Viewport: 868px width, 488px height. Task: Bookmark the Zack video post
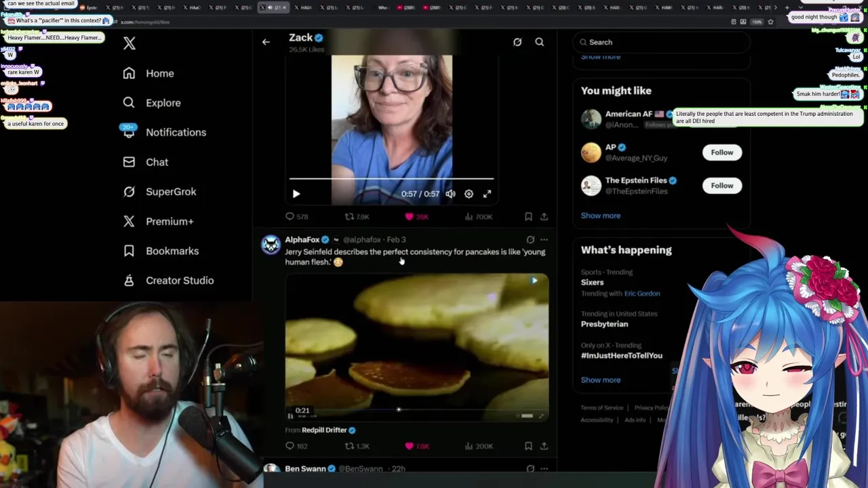pos(528,217)
